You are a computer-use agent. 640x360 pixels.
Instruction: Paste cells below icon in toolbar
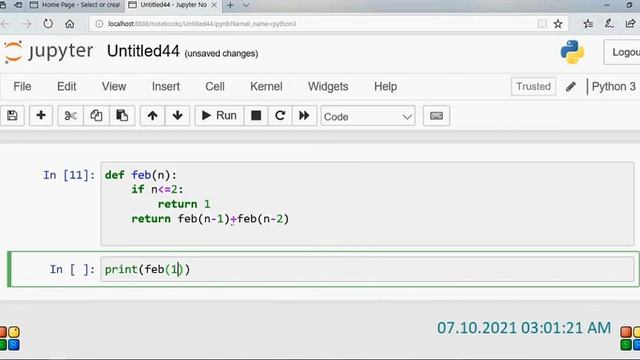click(122, 116)
